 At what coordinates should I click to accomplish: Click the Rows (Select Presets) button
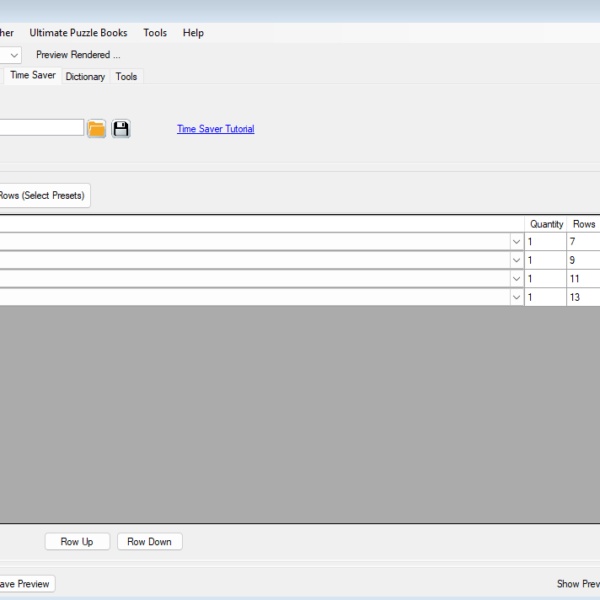point(43,195)
